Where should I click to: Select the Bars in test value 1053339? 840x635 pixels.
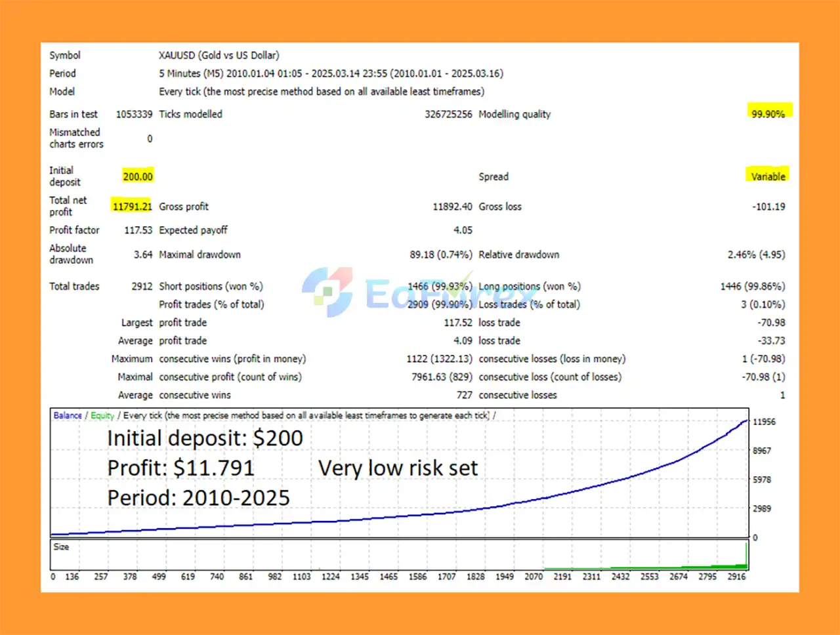pos(135,114)
